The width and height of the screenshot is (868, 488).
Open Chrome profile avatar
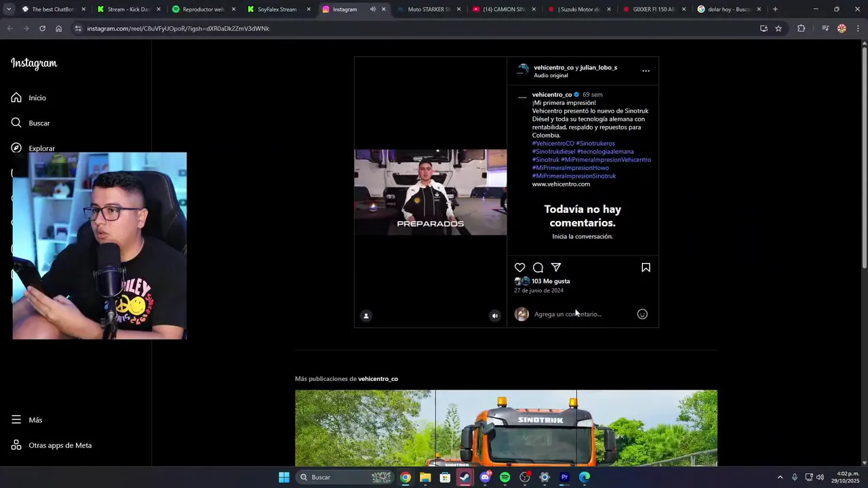tap(842, 28)
